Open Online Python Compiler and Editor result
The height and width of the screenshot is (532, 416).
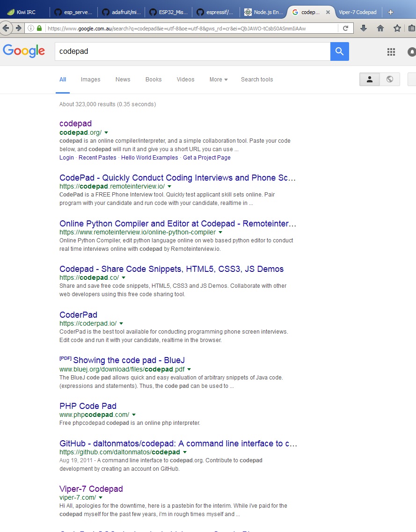point(178,224)
